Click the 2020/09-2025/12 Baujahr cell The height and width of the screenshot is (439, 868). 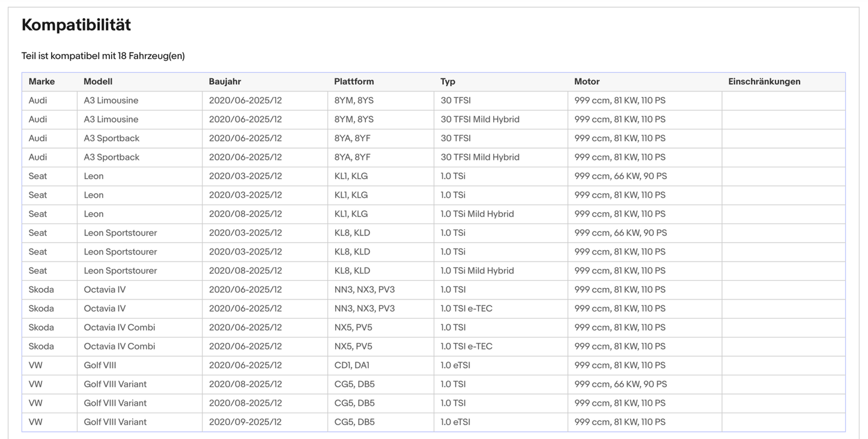click(x=245, y=422)
